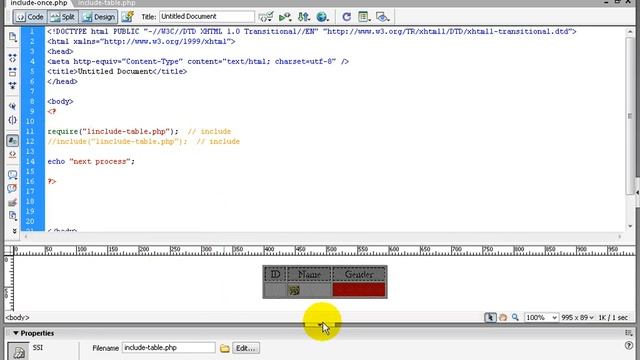Open Preview/Debug in Browser icon
The image size is (640, 360).
285,17
